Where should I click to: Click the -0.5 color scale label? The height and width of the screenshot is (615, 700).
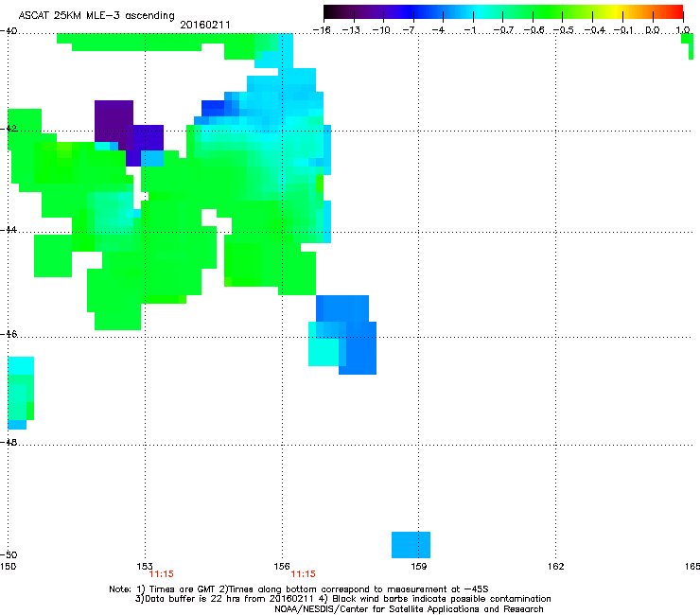(564, 30)
